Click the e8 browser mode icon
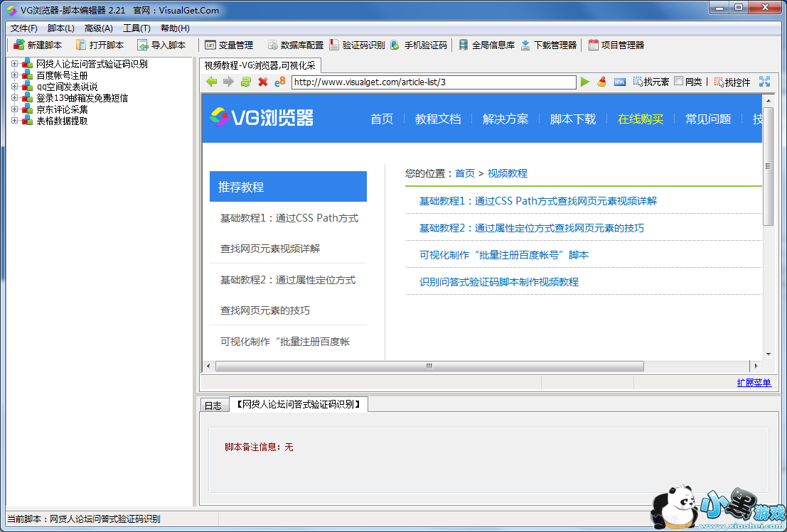Viewport: 787px width, 532px height. 279,82
